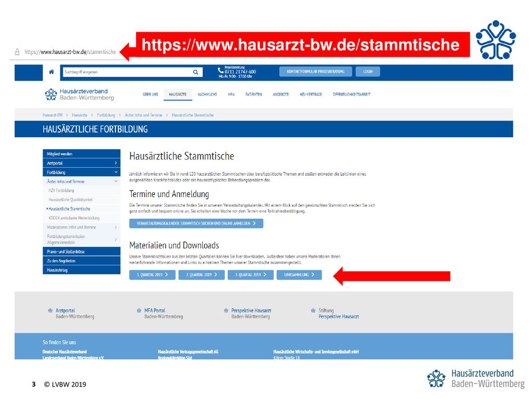Open HZV Fortbildung in the sidebar
Screen dimensions: 532x399
[61, 191]
